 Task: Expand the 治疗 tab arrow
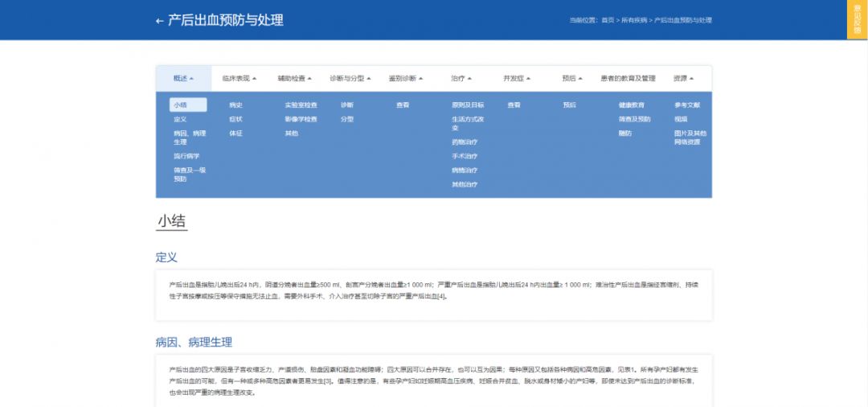(469, 79)
